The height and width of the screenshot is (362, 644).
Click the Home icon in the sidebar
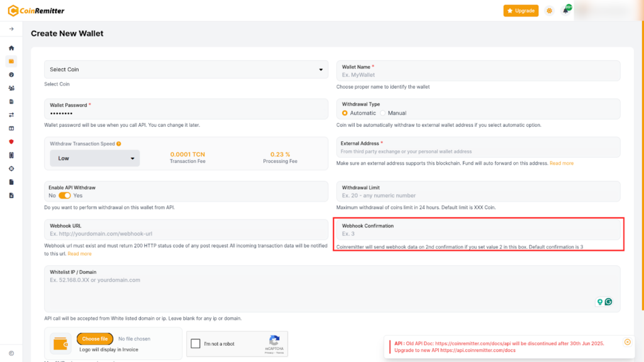(11, 48)
